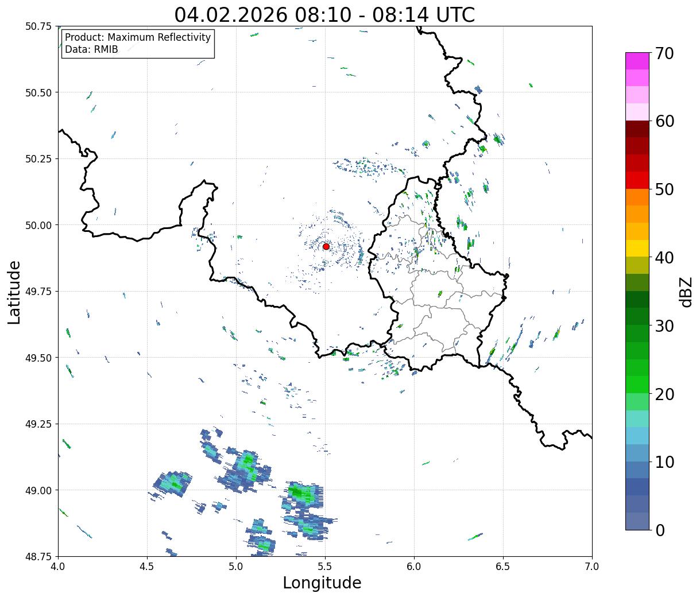Click the colorbar label 10
The height and width of the screenshot is (597, 700).
tap(664, 462)
